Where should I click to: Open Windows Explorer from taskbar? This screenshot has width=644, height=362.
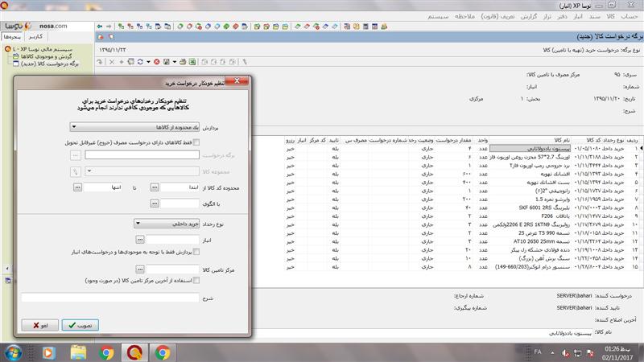click(x=80, y=352)
